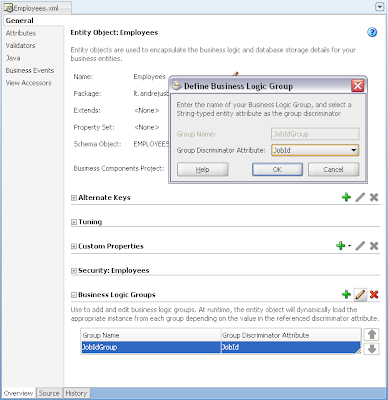
Task: Expand the Tuning section
Action: coord(74,222)
